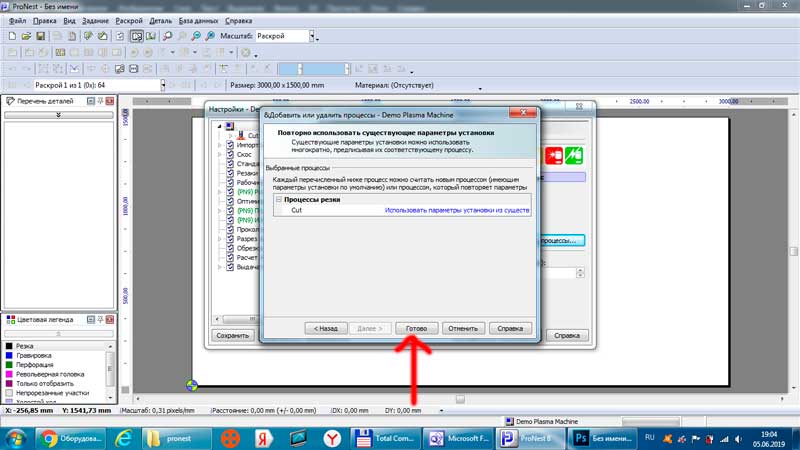Toggle the Оптим... tree item checkbox
Screen dimensions: 800x450
[x=230, y=201]
